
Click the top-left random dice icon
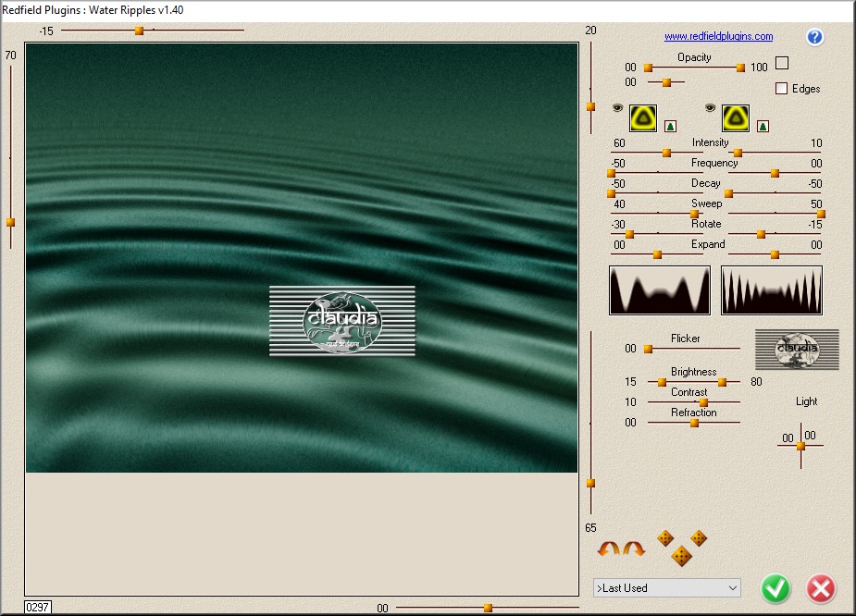point(665,538)
